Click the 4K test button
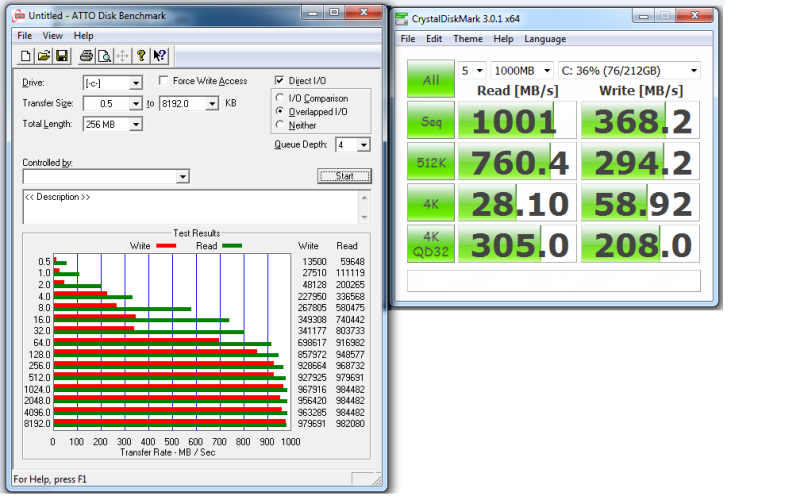Viewport: 800px width, 500px height. pos(431,203)
